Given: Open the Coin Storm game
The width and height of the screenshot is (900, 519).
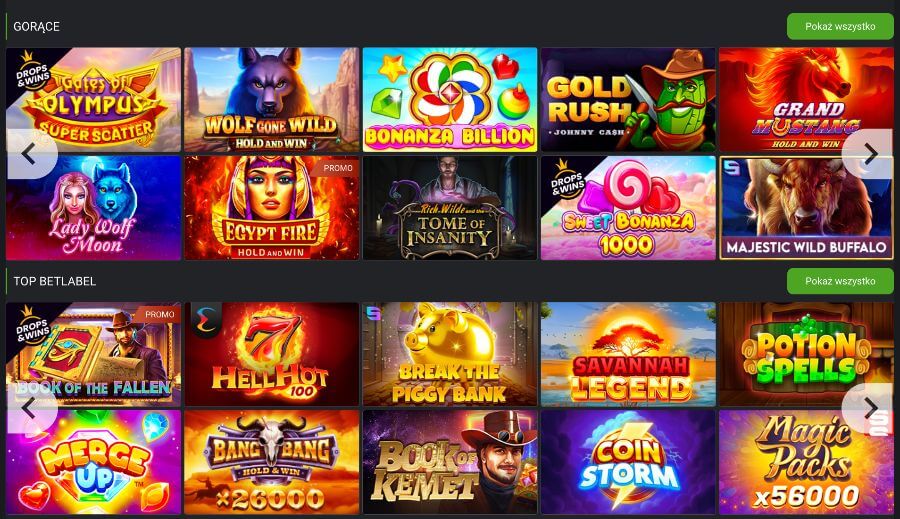Looking at the screenshot, I should 628,462.
